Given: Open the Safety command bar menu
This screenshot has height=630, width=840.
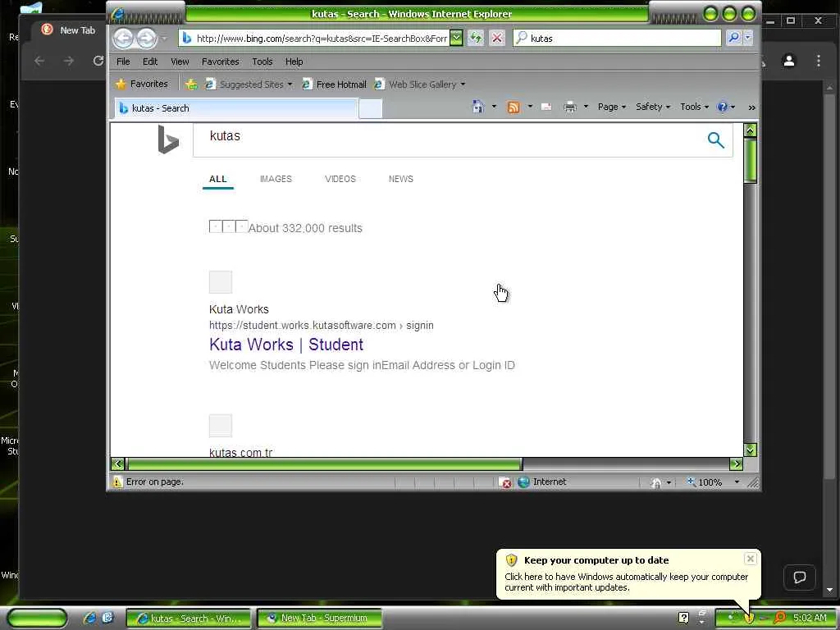Looking at the screenshot, I should tap(653, 107).
